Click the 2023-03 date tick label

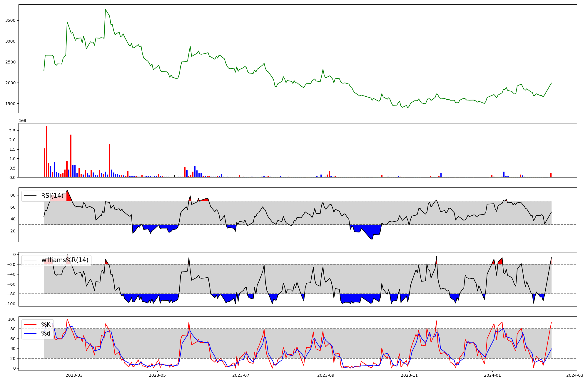(x=74, y=375)
